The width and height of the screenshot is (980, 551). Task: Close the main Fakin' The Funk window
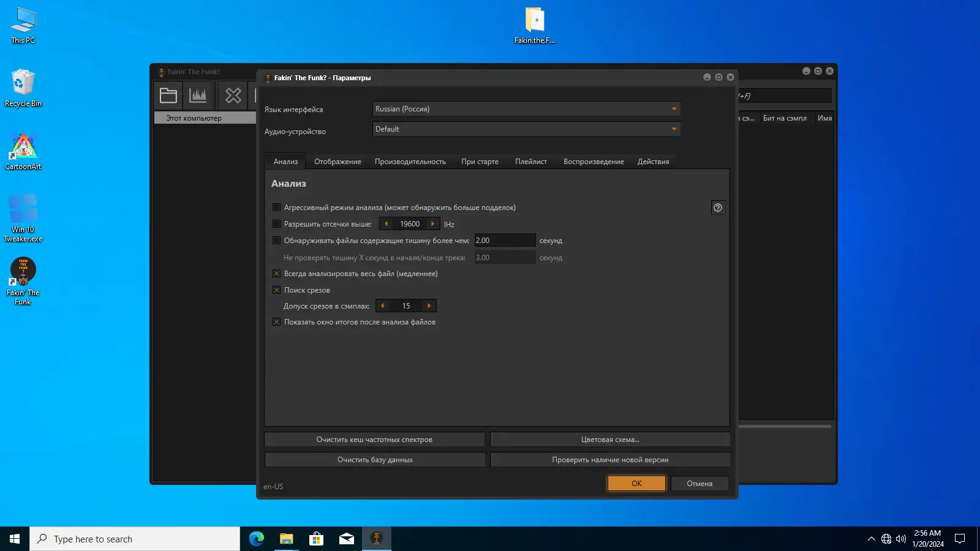[829, 71]
